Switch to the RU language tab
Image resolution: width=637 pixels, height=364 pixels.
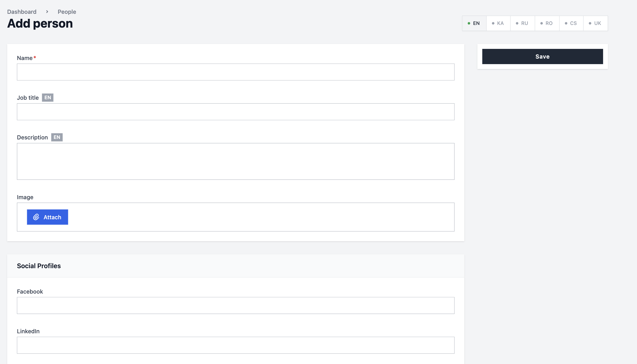pos(523,23)
